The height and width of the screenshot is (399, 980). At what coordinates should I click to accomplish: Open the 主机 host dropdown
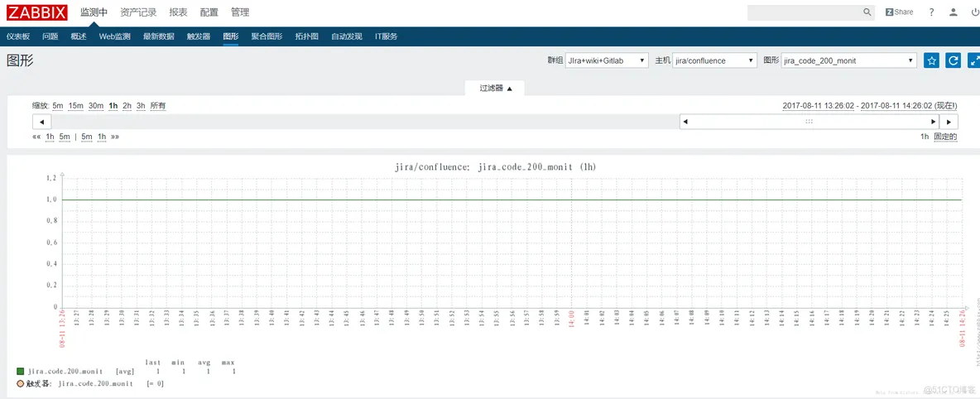tap(715, 60)
